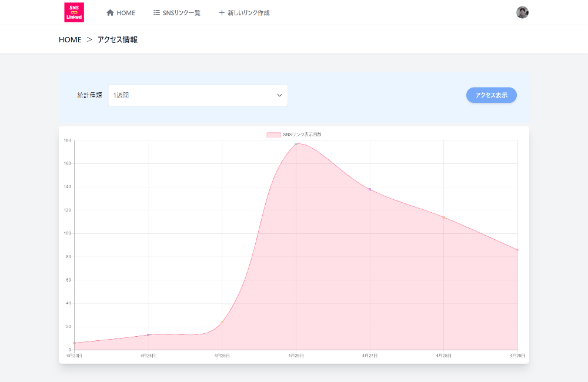
Task: Open the 統計種類 dropdown showing 1週間
Action: 198,95
